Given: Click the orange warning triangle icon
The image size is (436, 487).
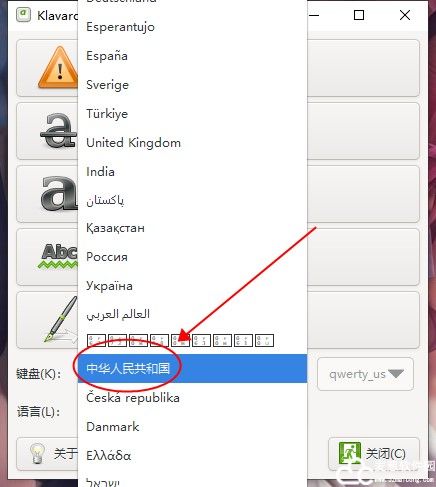Looking at the screenshot, I should [x=58, y=68].
